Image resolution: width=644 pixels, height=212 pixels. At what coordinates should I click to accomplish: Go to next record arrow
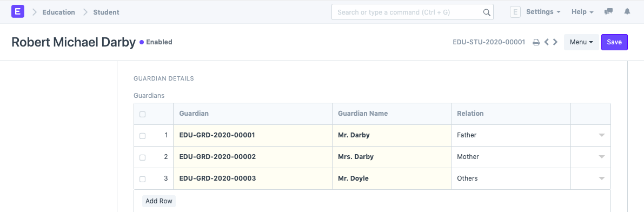555,42
